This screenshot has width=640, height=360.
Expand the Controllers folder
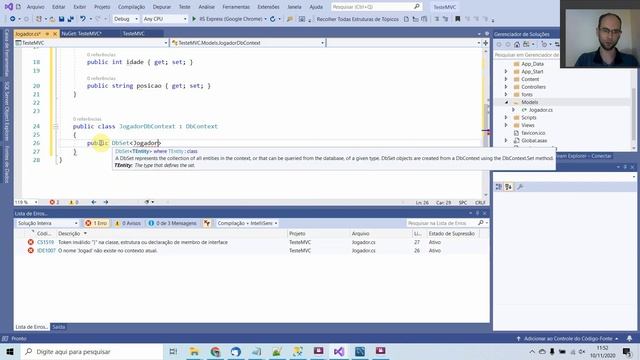[506, 87]
